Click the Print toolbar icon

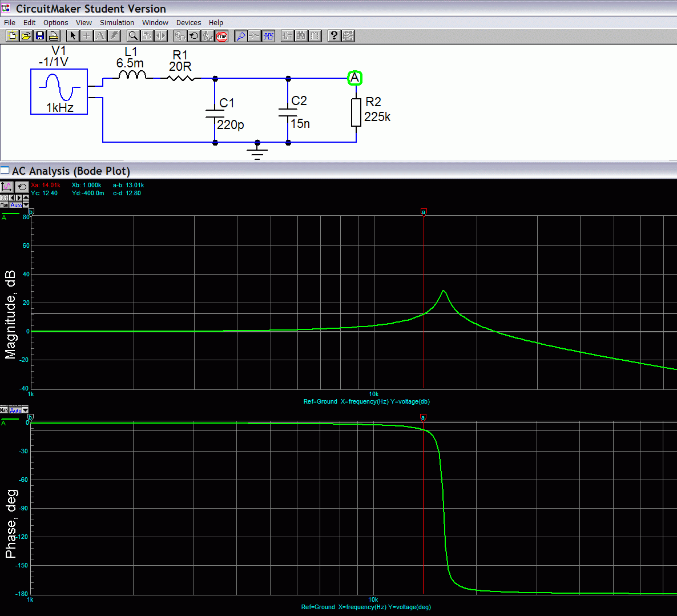(54, 36)
